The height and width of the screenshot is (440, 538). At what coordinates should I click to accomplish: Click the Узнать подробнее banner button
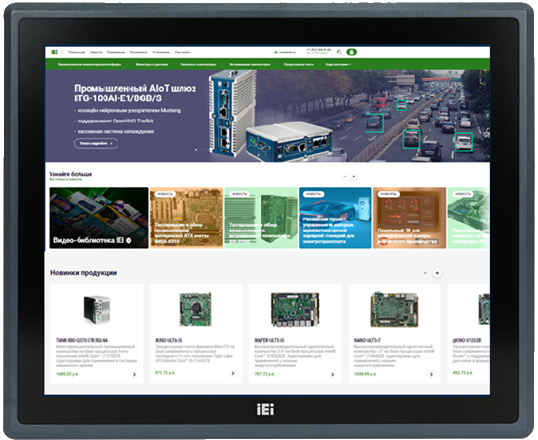(x=96, y=143)
